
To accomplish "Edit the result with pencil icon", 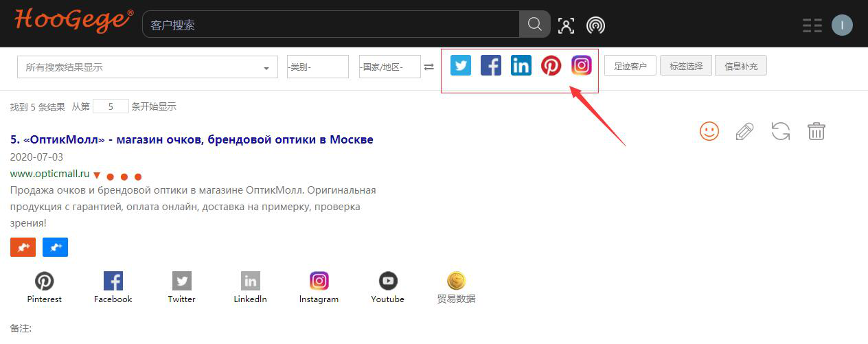I will coord(744,131).
